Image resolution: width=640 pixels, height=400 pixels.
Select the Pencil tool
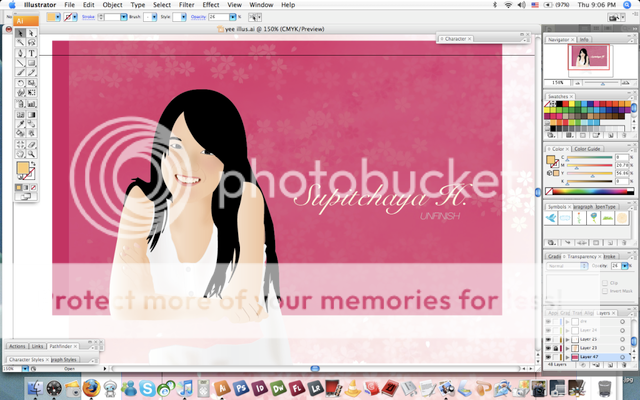[31, 73]
